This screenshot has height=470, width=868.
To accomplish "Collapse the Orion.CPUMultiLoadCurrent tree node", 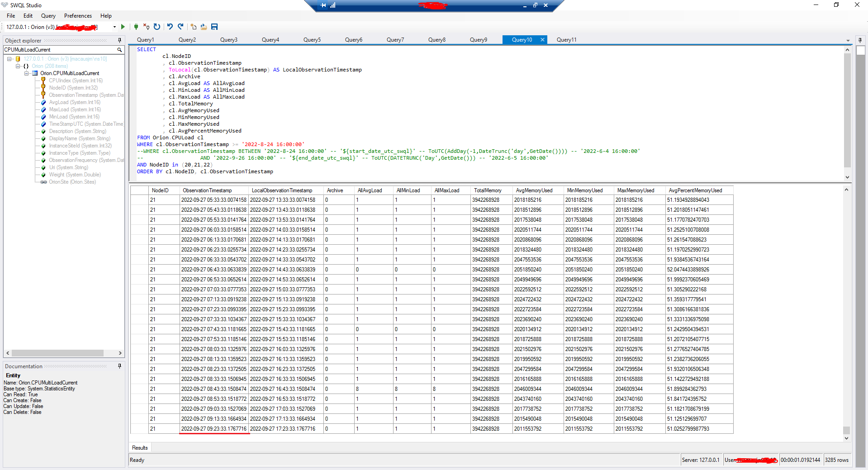I will click(27, 73).
